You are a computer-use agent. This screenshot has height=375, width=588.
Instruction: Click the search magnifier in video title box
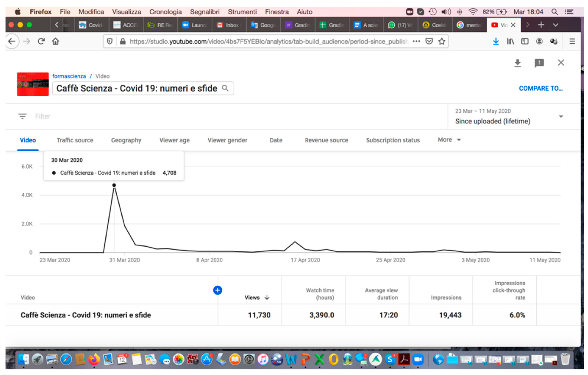click(x=225, y=88)
